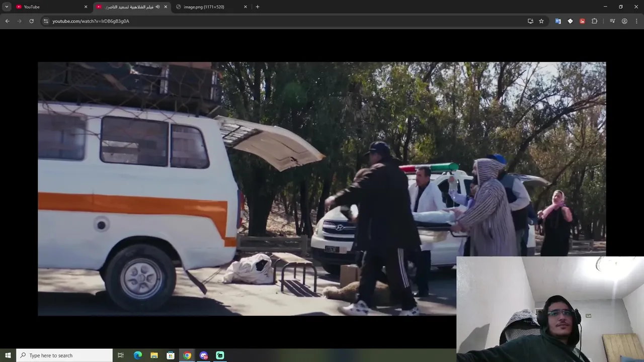The height and width of the screenshot is (362, 644).
Task: Expand the tab search dropdown
Action: tap(7, 7)
